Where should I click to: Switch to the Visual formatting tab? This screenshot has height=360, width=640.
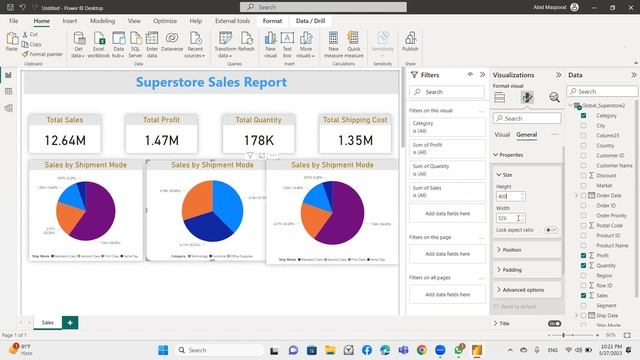coord(502,135)
